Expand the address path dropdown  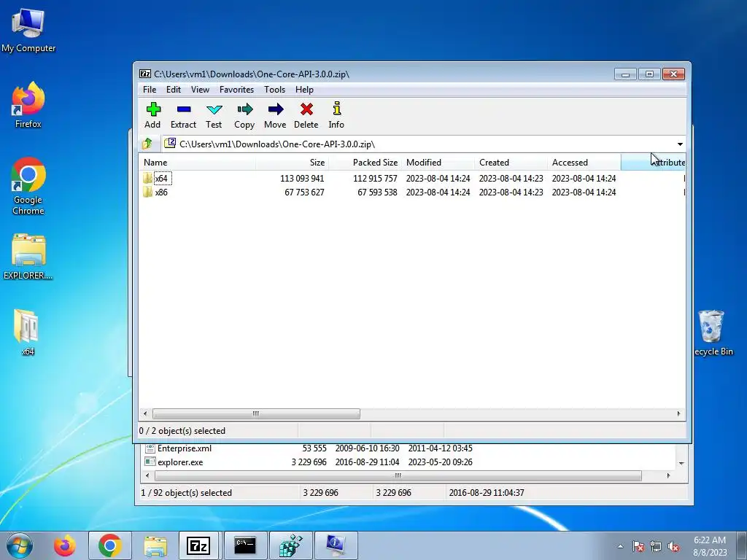tap(680, 144)
